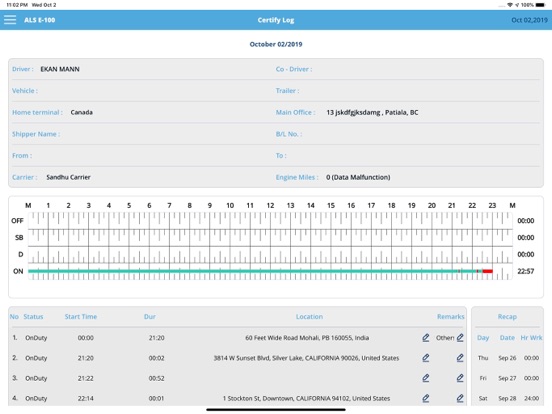This screenshot has width=552, height=414.
Task: Select duration 21:20 of entry 1
Action: tap(156, 338)
